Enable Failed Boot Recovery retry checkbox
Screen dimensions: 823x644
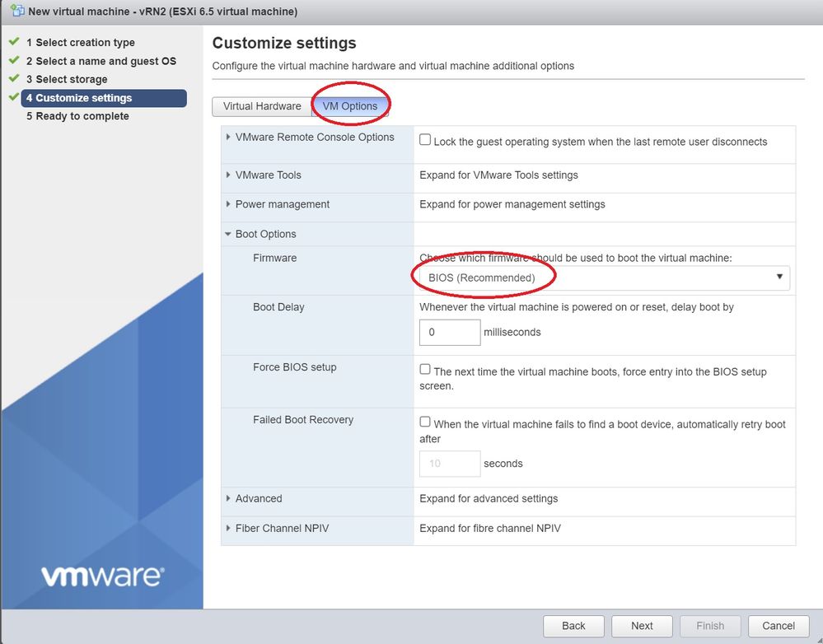(425, 422)
